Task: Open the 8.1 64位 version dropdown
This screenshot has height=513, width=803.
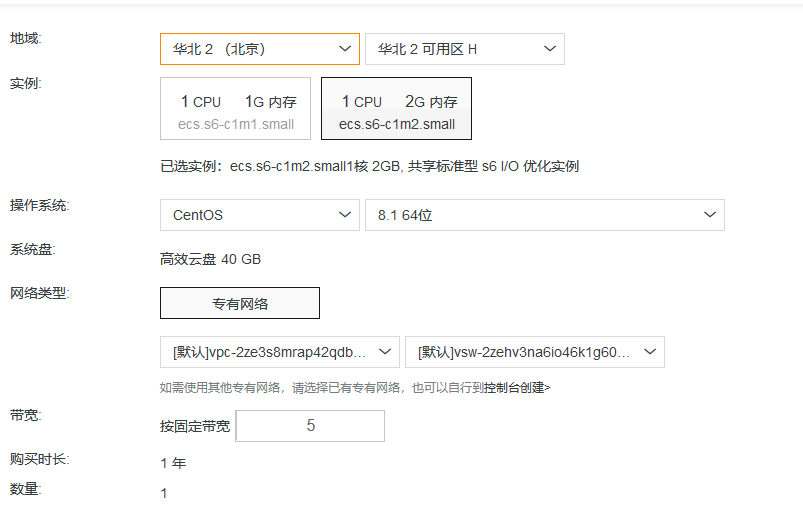Action: tap(544, 215)
